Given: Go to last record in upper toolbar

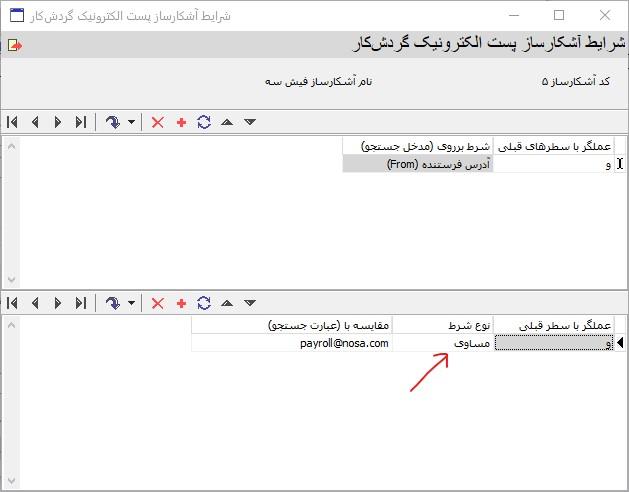Looking at the screenshot, I should click(x=80, y=122).
